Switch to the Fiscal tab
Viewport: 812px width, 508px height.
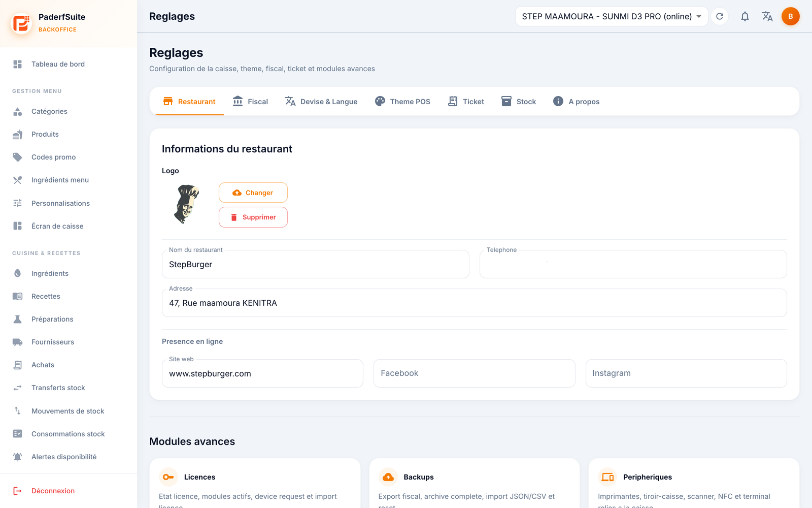click(250, 102)
